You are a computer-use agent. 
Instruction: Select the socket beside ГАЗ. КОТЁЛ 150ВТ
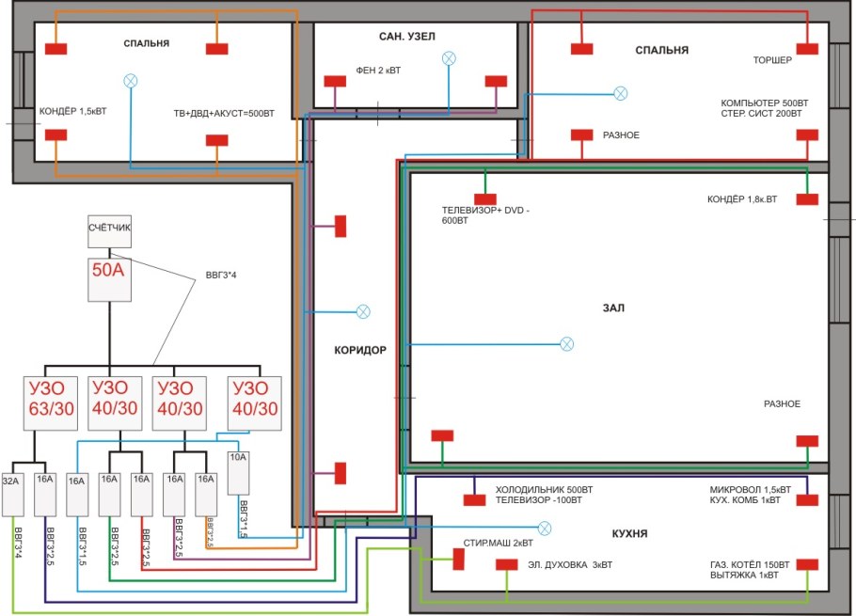806,564
